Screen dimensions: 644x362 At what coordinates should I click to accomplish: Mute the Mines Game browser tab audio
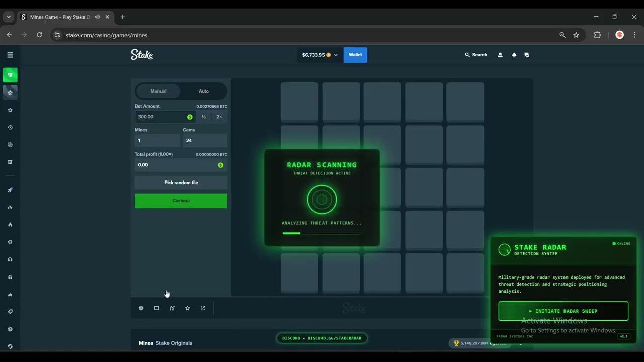pos(97,17)
